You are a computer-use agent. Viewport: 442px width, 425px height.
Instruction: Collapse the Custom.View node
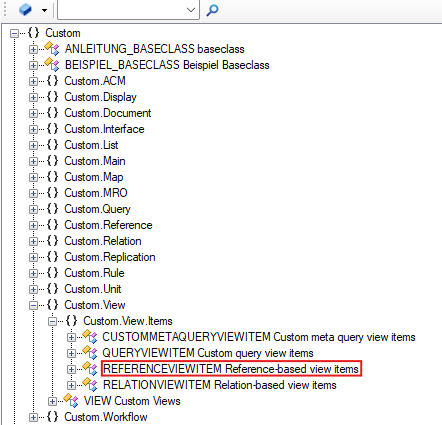(x=33, y=305)
